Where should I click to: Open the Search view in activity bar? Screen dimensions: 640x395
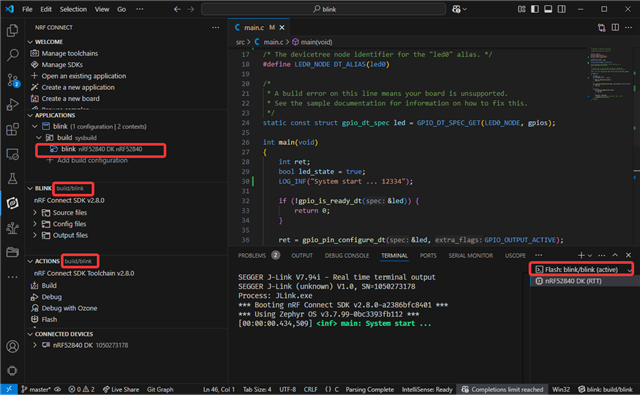12,55
